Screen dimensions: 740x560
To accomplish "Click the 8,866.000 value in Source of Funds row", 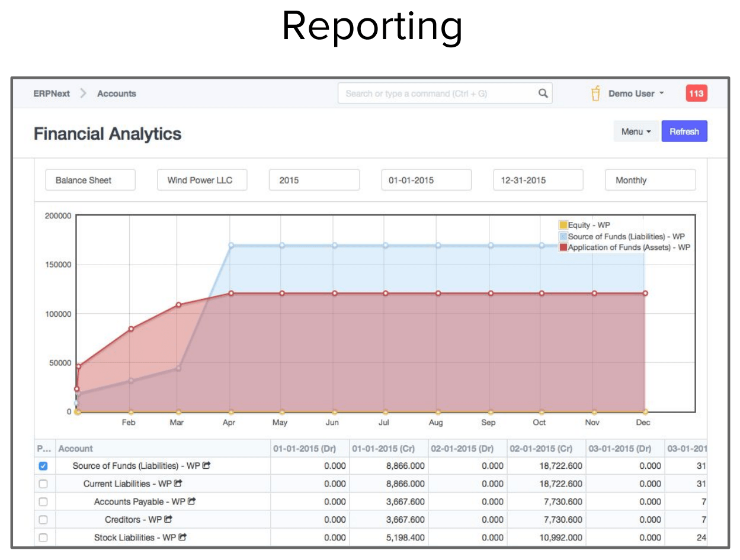I will [x=405, y=466].
